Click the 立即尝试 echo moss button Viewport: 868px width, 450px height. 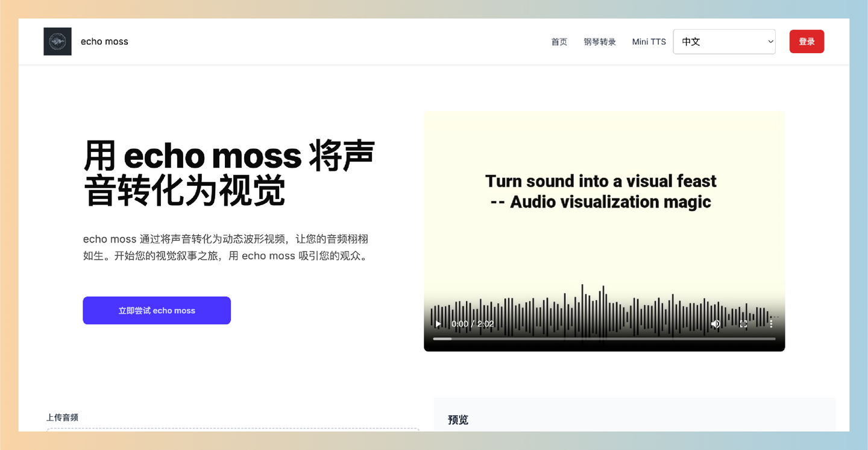point(157,310)
